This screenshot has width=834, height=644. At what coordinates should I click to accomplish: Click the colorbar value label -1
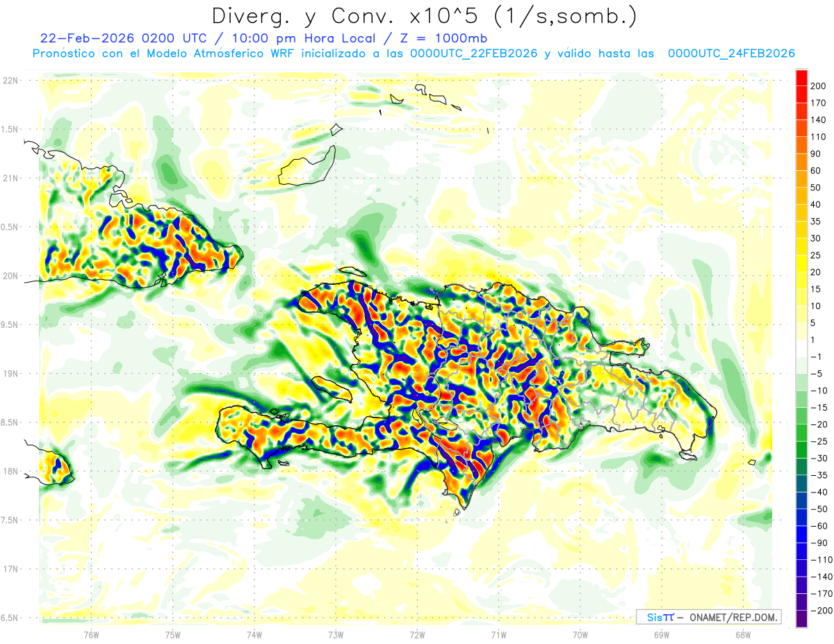pyautogui.click(x=817, y=356)
